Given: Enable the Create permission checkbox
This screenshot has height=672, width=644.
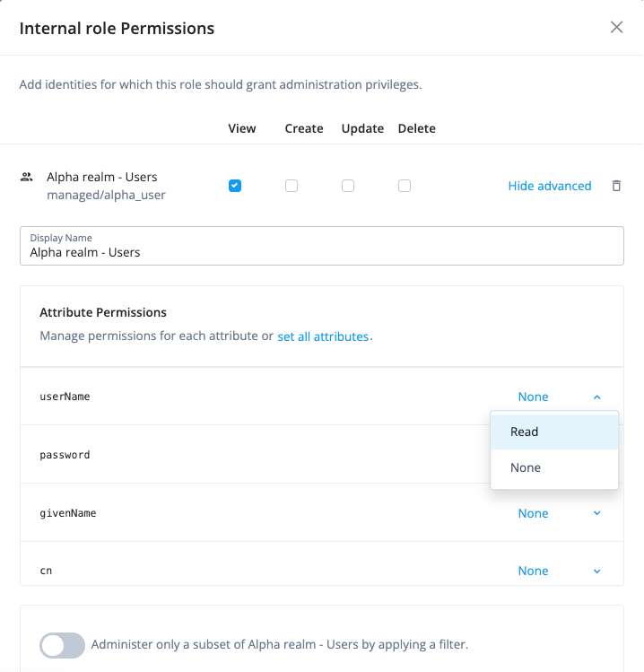Looking at the screenshot, I should 292,186.
